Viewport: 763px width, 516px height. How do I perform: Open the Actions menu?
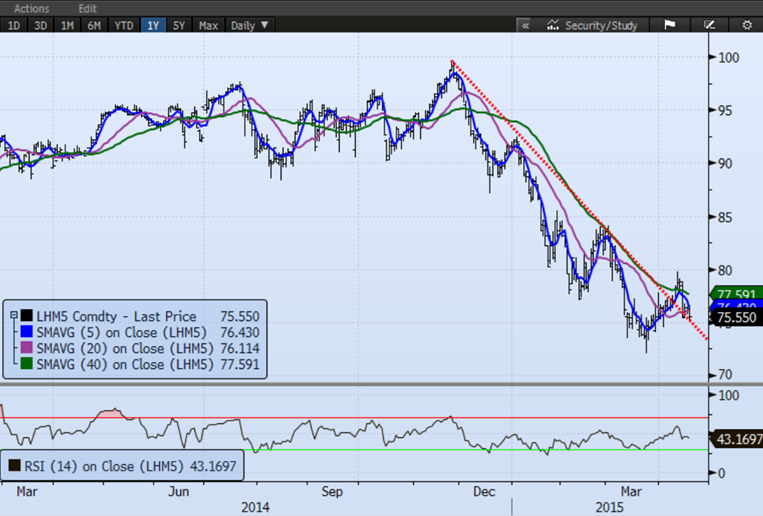tap(31, 8)
